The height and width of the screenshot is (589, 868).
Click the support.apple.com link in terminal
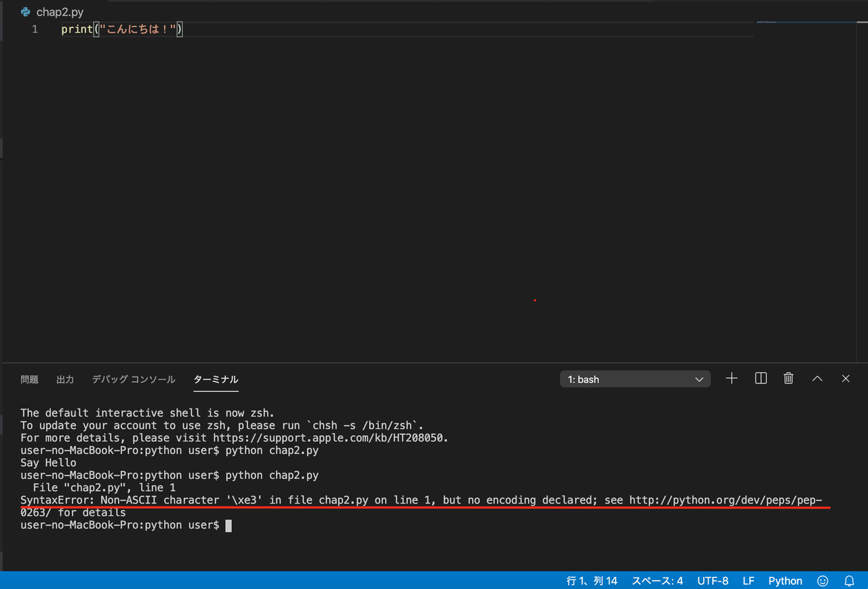[x=330, y=438]
